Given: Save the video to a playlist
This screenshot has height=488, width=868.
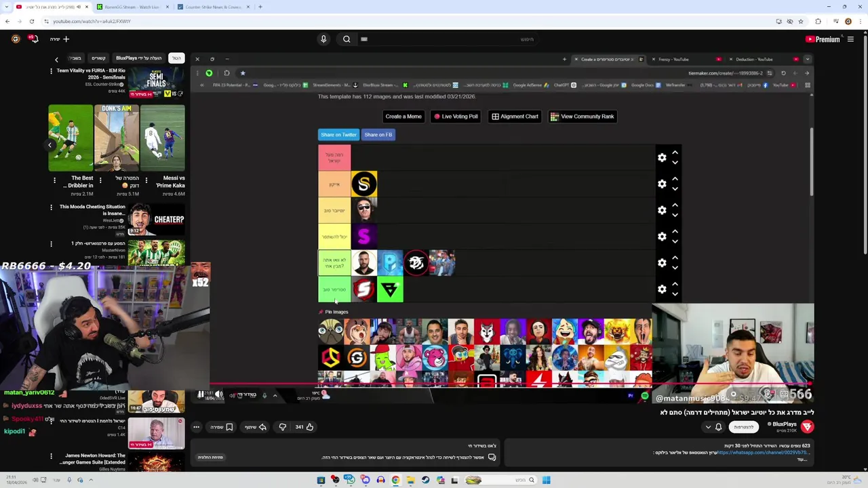Looking at the screenshot, I should click(222, 427).
